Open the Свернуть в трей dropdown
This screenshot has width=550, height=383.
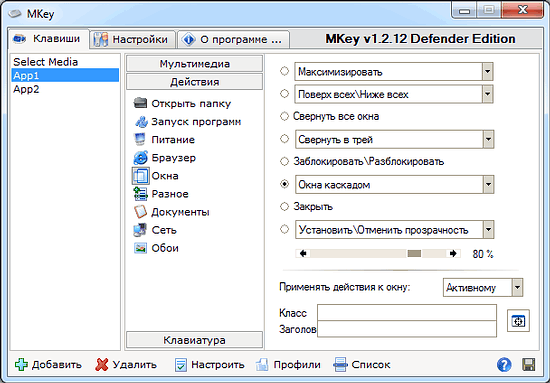pyautogui.click(x=488, y=140)
